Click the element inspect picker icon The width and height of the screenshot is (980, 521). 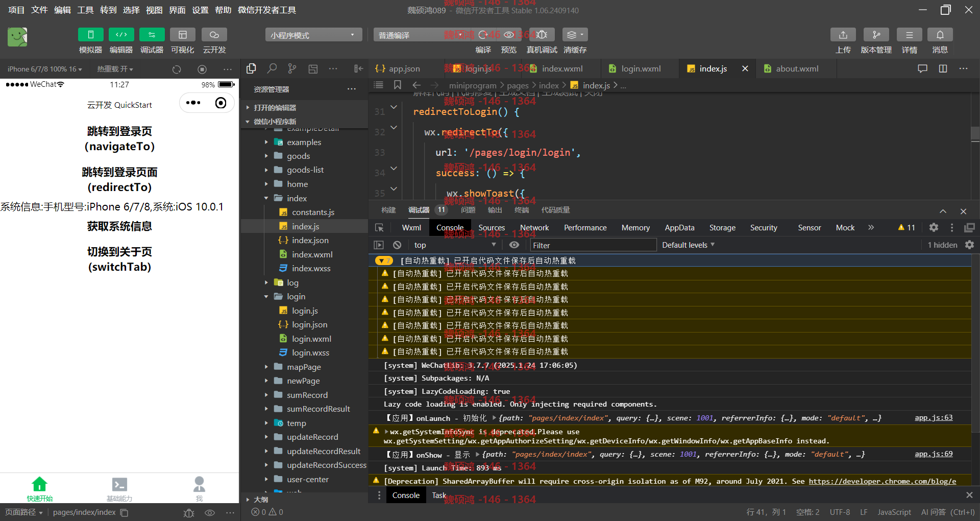(379, 228)
